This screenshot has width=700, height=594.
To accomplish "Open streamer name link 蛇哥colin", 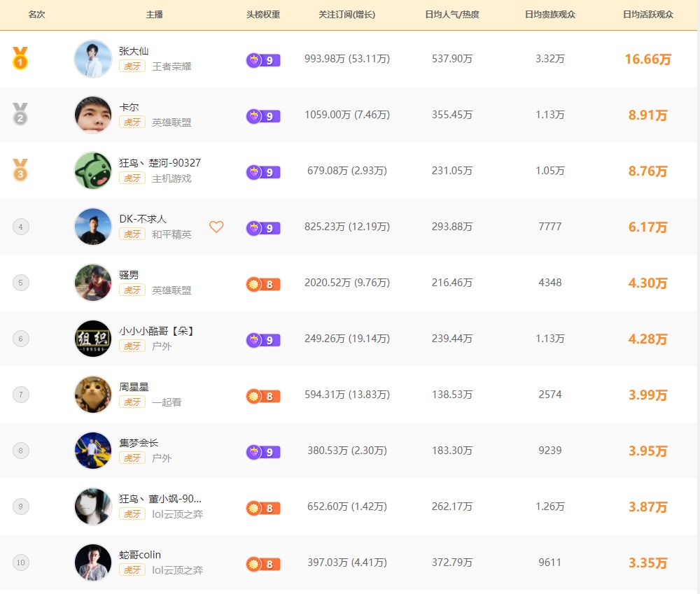I will [x=140, y=555].
